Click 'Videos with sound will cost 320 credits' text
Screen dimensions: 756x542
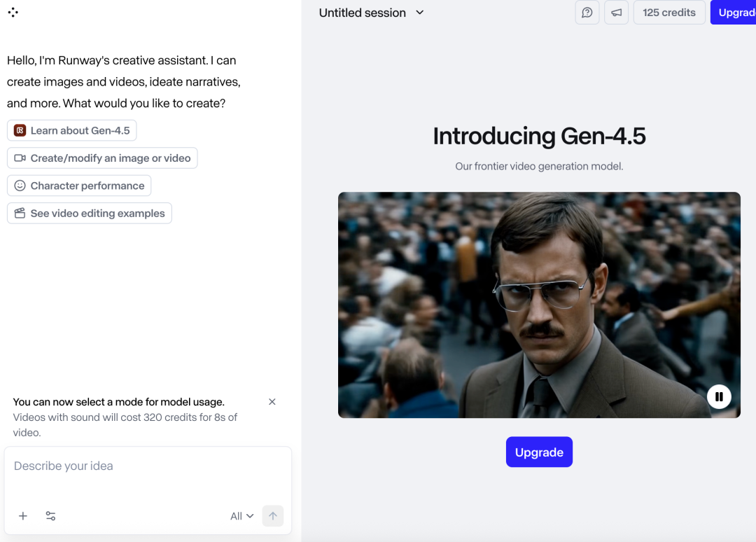(125, 425)
